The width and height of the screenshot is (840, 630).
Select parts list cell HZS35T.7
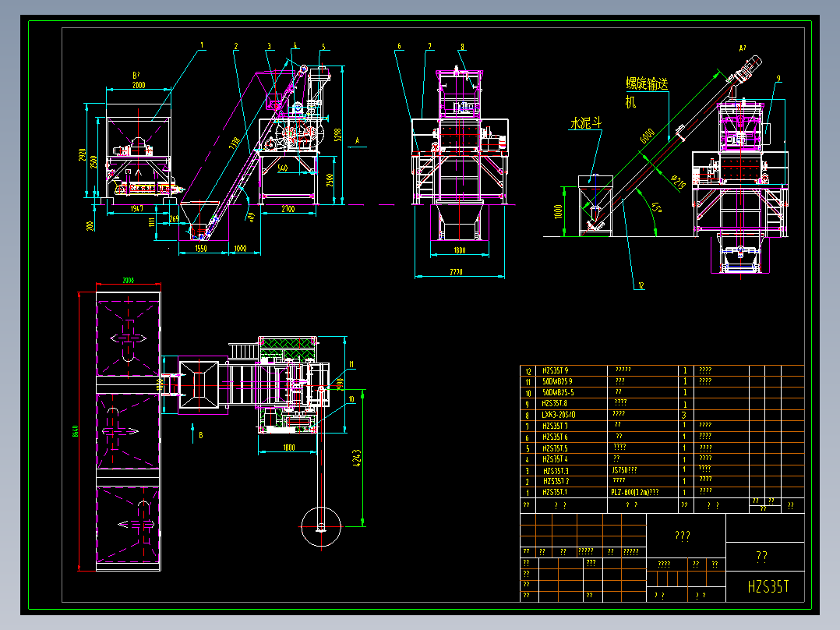[x=555, y=426]
